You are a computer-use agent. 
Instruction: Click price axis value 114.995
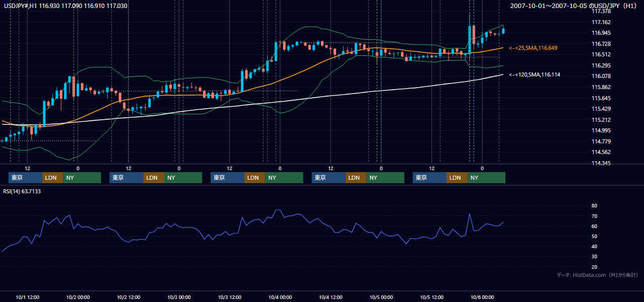click(x=601, y=130)
